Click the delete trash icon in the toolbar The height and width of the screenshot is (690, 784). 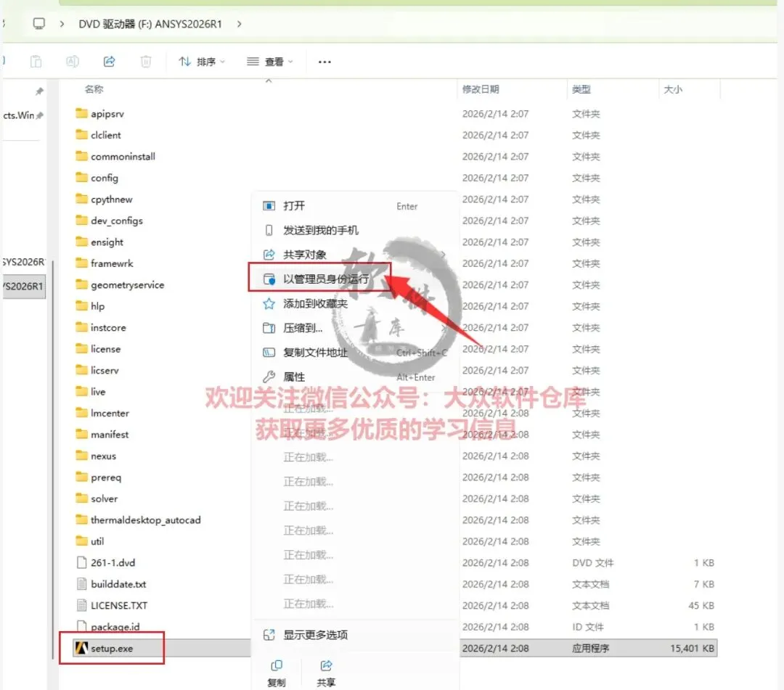145,62
